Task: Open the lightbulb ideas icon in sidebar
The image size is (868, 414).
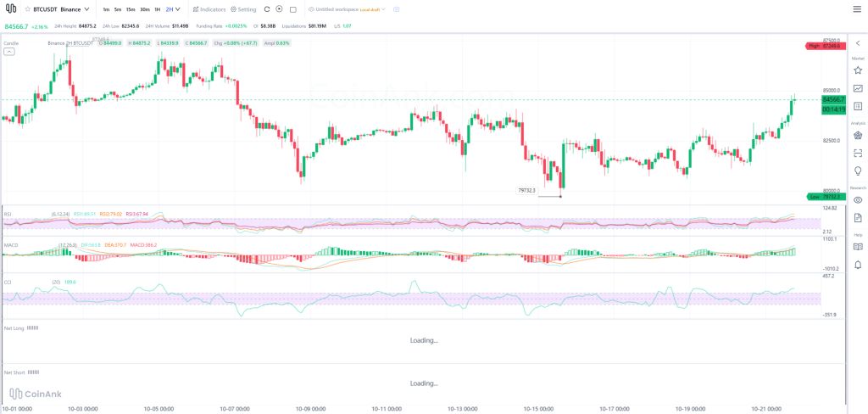Action: click(x=858, y=171)
